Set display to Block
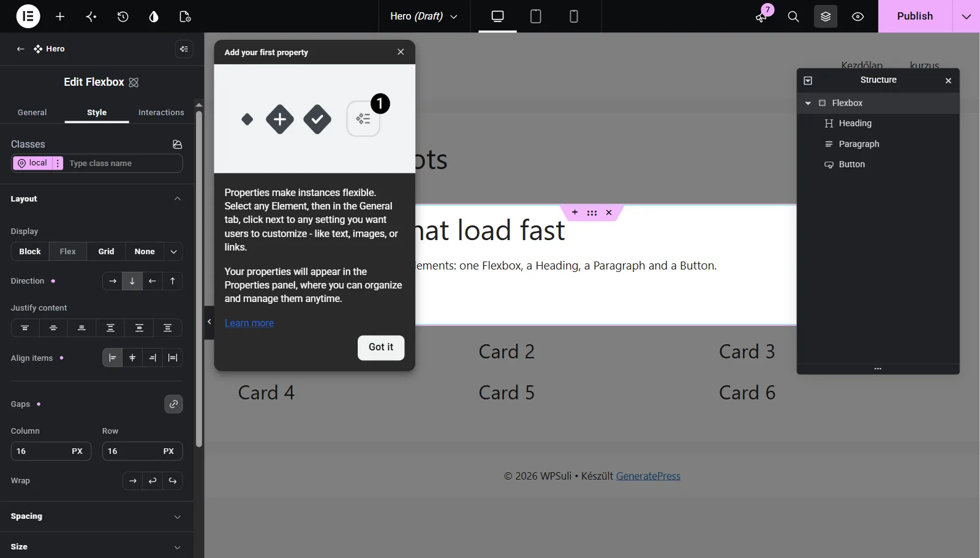The width and height of the screenshot is (980, 558). click(30, 252)
